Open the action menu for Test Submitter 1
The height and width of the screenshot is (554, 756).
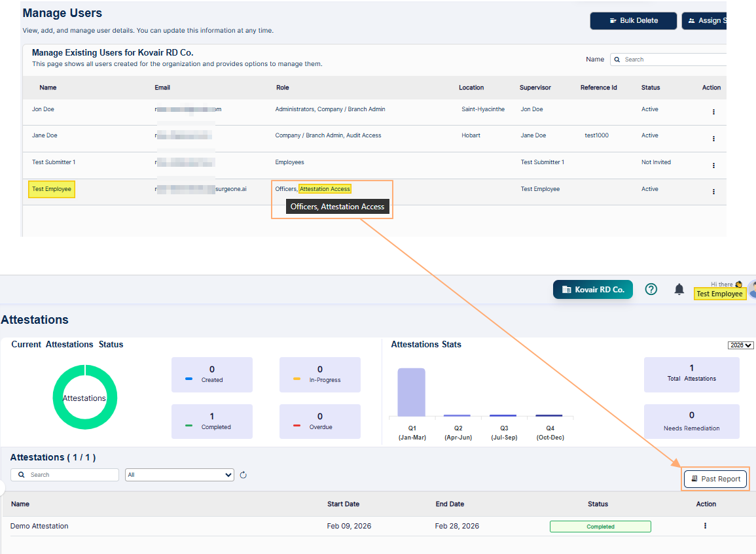[x=713, y=165]
